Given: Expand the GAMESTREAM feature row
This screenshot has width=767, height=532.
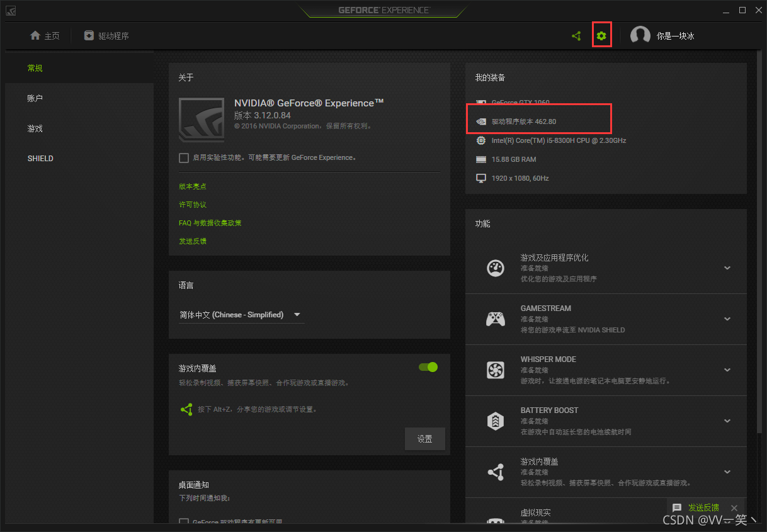Looking at the screenshot, I should [x=727, y=319].
